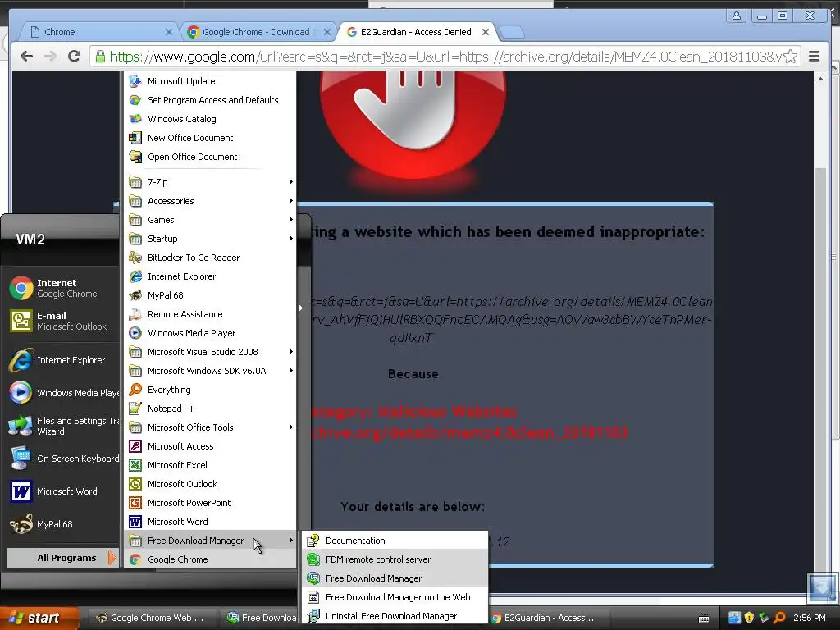The height and width of the screenshot is (630, 840).
Task: Expand the Free Download Manager submenu arrow
Action: tap(291, 541)
